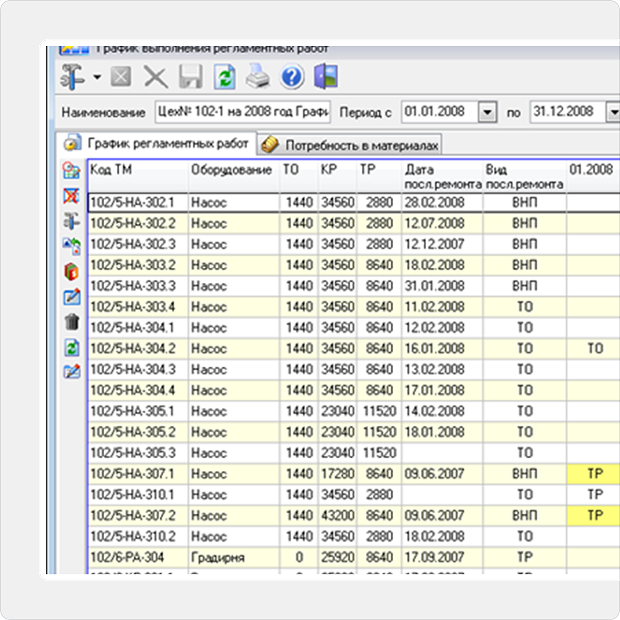Click the printer icon
The height and width of the screenshot is (620, 620).
[x=258, y=77]
